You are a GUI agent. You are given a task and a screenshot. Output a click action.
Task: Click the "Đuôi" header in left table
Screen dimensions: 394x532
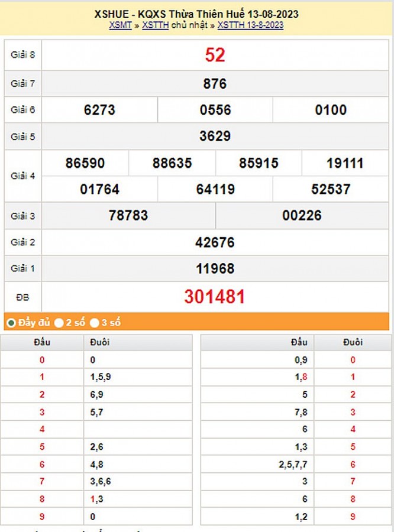(100, 342)
